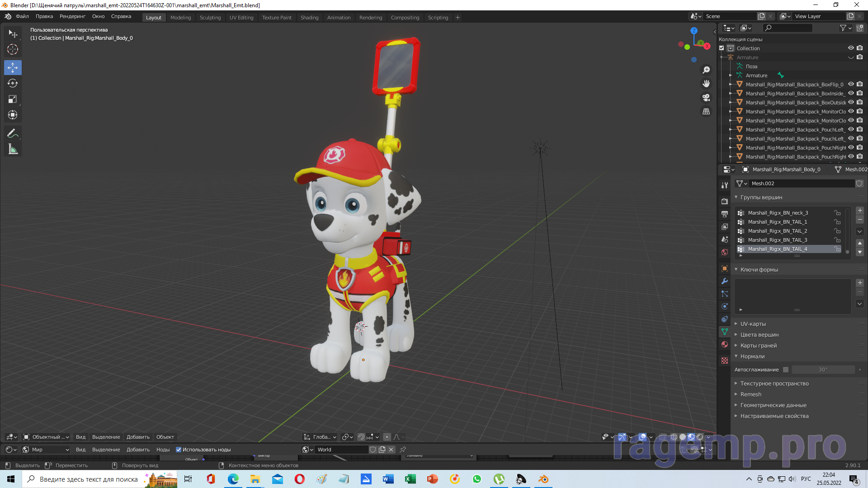Open the Глоба... transform orientation dropdown
The width and height of the screenshot is (868, 488).
[321, 437]
